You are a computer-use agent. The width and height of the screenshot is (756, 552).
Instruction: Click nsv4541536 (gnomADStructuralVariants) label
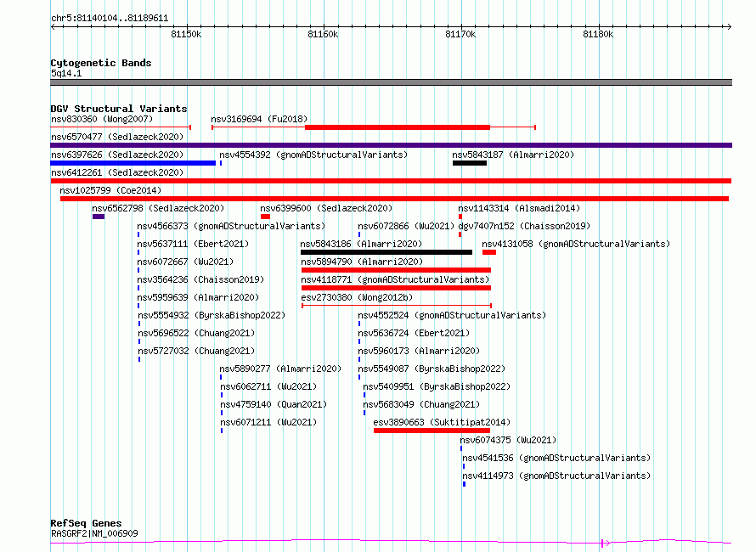click(556, 458)
